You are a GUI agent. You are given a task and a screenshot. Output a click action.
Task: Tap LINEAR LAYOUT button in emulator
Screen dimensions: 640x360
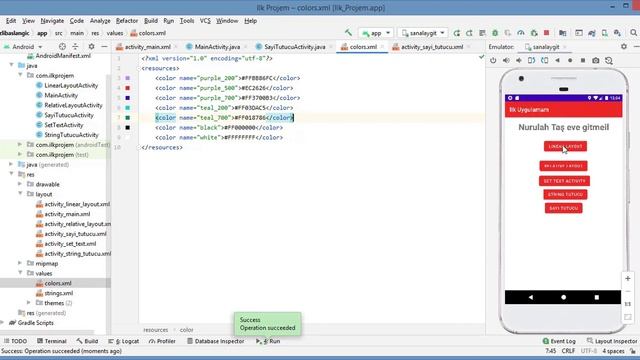[565, 146]
